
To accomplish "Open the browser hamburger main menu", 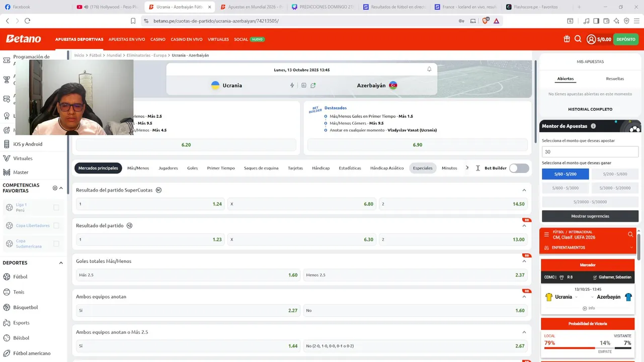I will pyautogui.click(x=636, y=21).
